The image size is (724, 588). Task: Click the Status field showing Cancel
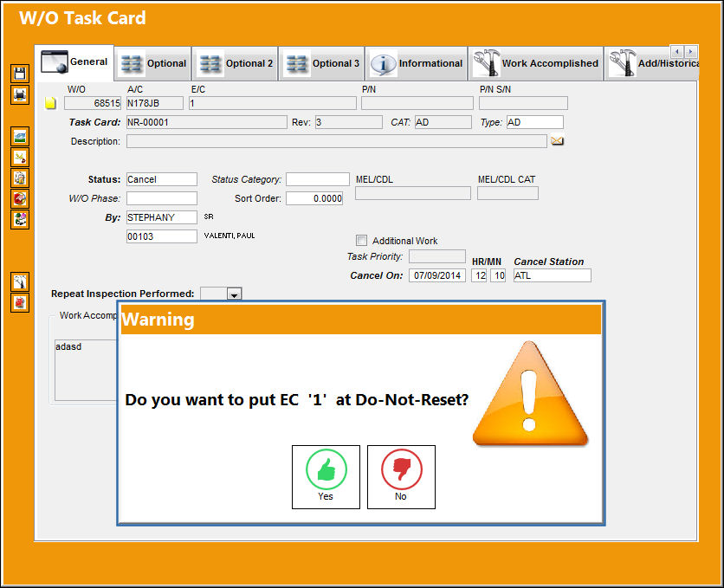pos(162,179)
